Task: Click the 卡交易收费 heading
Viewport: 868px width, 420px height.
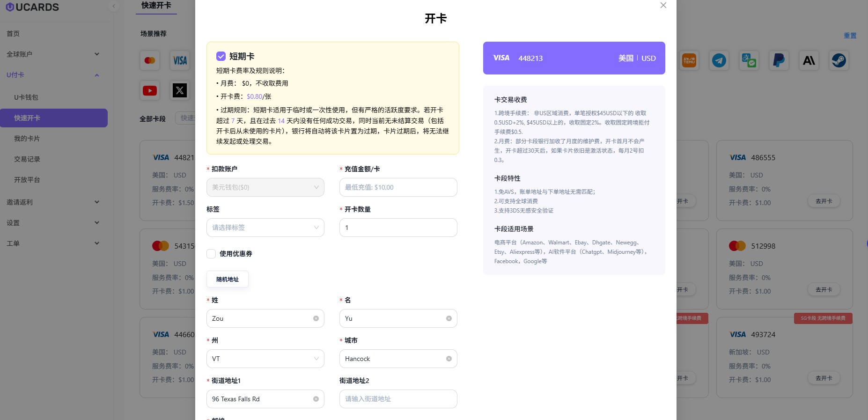Action: (x=510, y=100)
